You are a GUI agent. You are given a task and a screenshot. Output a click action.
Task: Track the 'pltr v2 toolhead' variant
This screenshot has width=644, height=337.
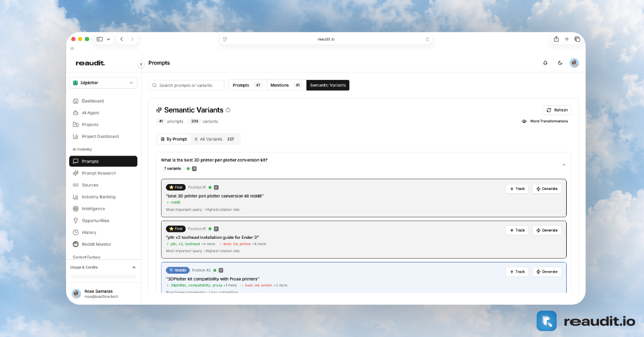(x=517, y=230)
